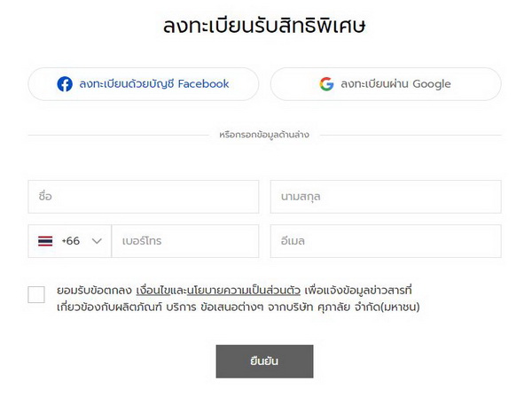Click the "ลงทะเบียนรับสิทธิพิเศษ" page heading
532x397 pixels.
pos(264,26)
